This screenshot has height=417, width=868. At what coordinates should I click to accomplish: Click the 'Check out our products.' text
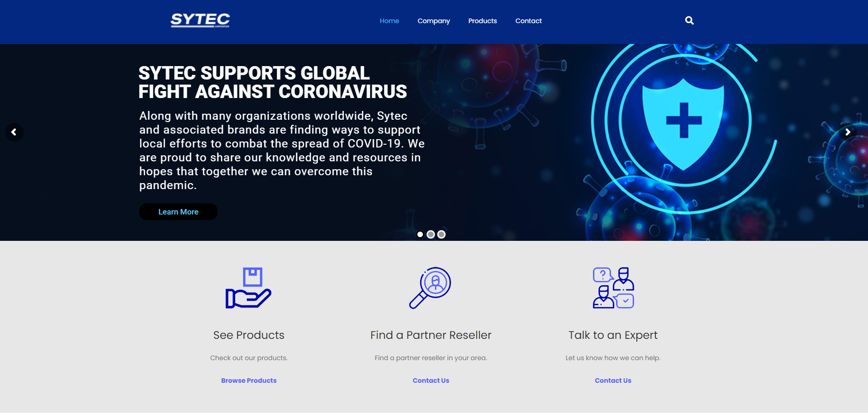[x=249, y=358]
